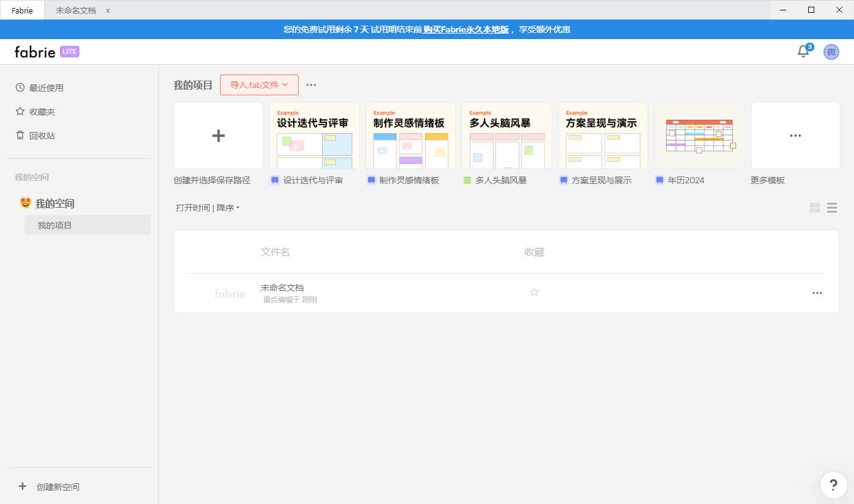Screen dimensions: 854x504
Task: Click the plus icon for 创建新空间
Action: coord(23,486)
